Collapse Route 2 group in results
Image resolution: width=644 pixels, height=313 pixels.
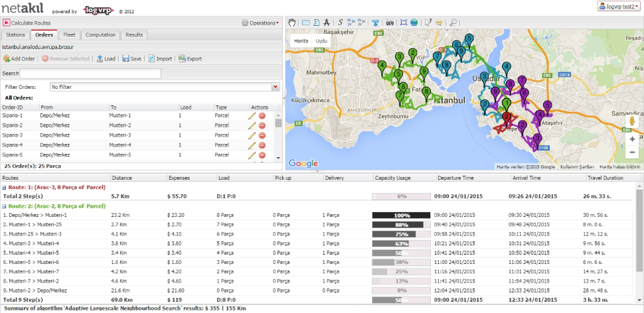pyautogui.click(x=4, y=206)
